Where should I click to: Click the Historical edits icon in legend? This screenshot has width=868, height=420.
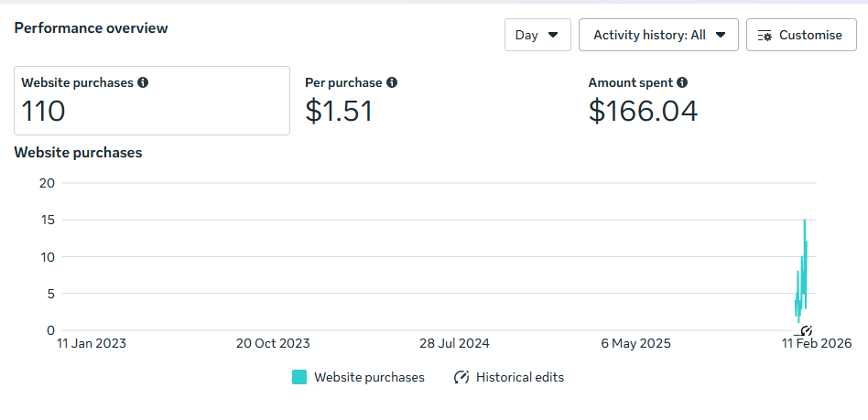point(461,377)
